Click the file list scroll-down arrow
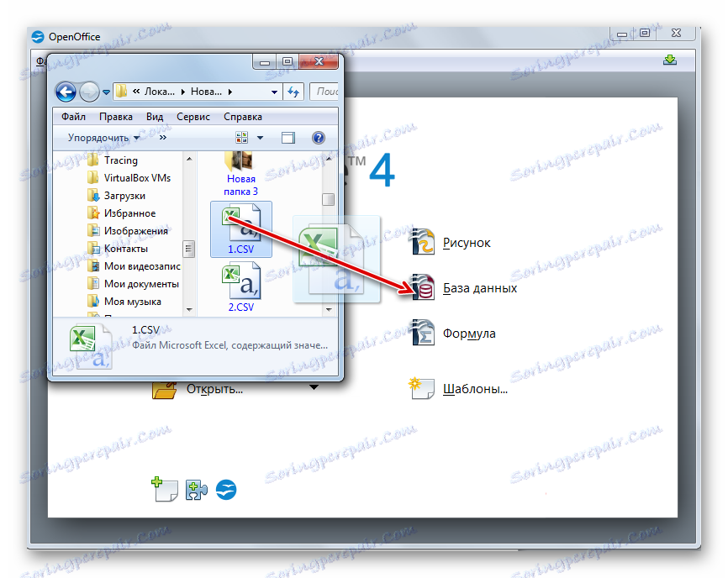728x578 pixels. (329, 309)
